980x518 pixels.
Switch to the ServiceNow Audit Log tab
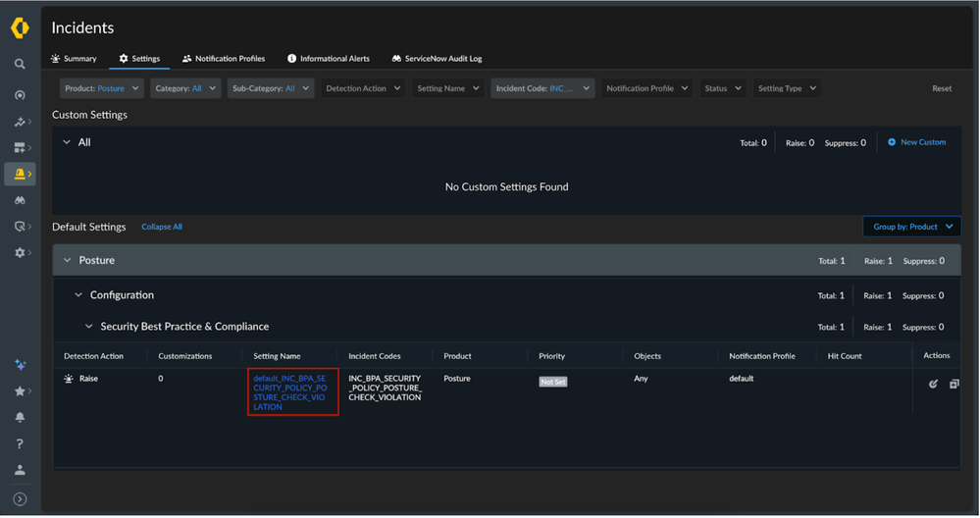click(437, 59)
